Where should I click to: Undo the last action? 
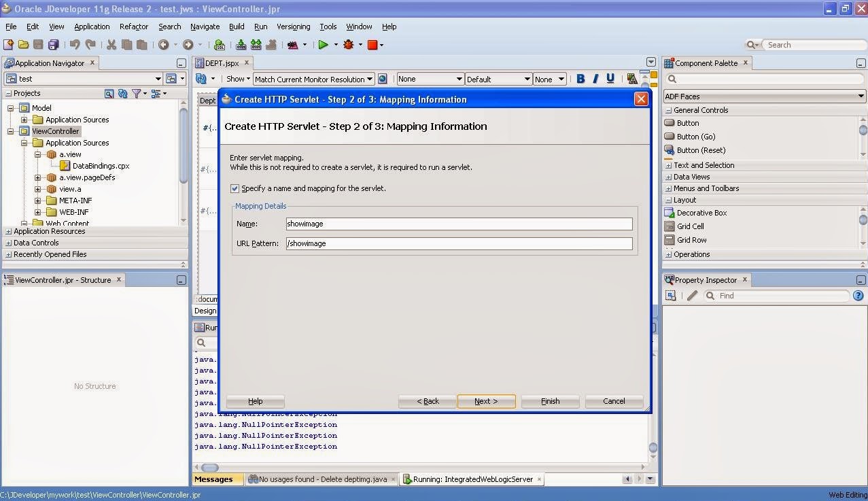[73, 45]
